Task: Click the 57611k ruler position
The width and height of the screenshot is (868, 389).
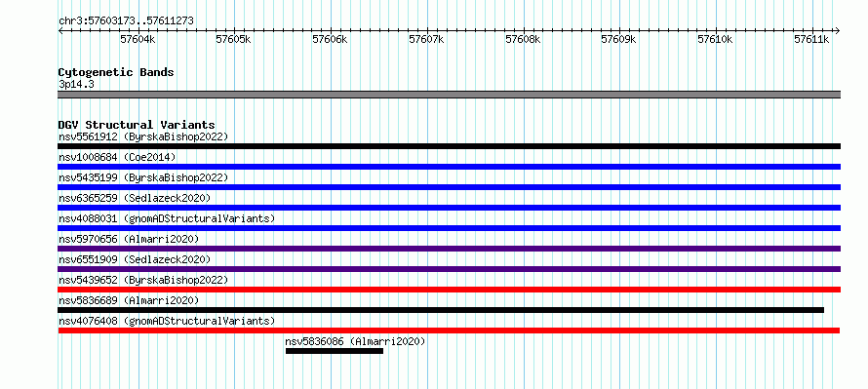Action: [812, 39]
